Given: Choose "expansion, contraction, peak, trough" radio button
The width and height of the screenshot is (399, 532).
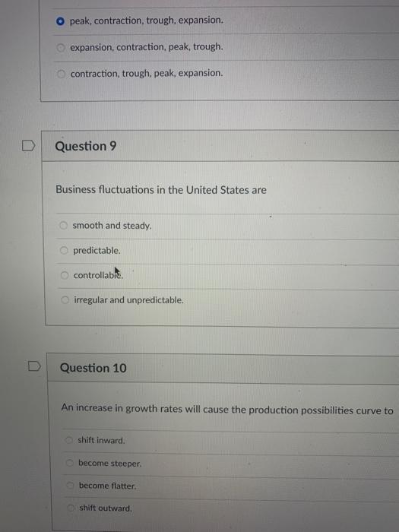Looking at the screenshot, I should [x=61, y=48].
